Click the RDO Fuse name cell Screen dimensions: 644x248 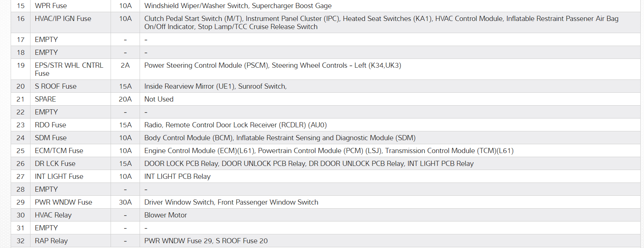50,125
